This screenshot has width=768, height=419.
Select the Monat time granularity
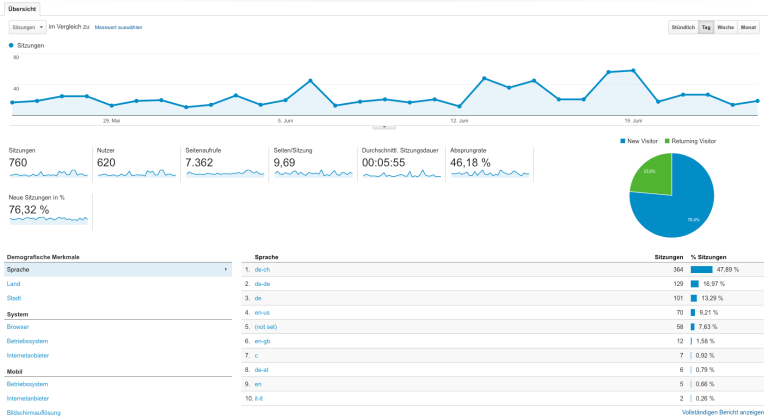[748, 27]
